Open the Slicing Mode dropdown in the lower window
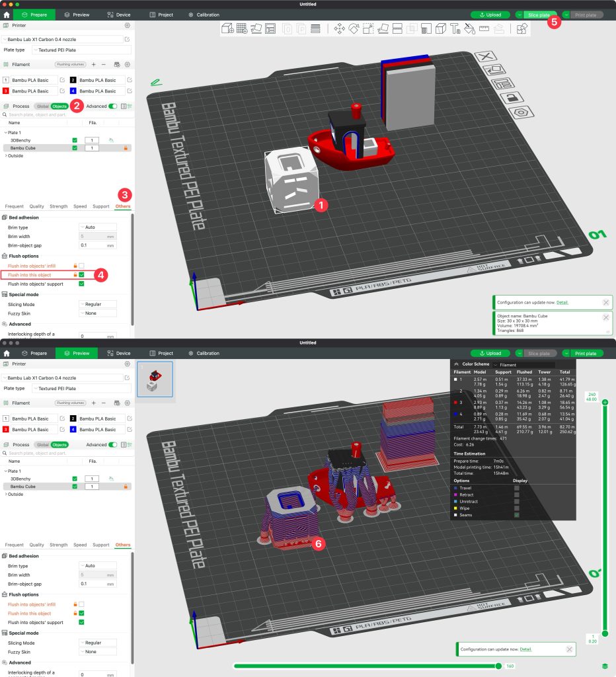This screenshot has height=677, width=616. (x=97, y=643)
